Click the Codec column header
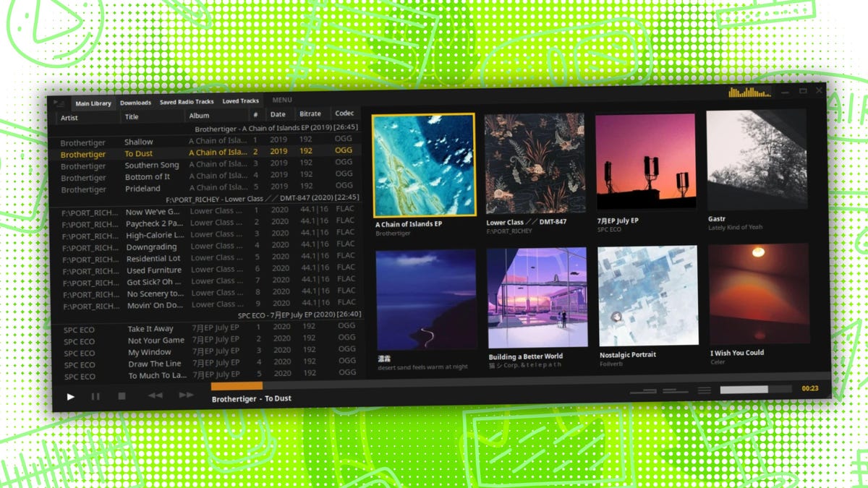The height and width of the screenshot is (488, 868). click(x=344, y=114)
